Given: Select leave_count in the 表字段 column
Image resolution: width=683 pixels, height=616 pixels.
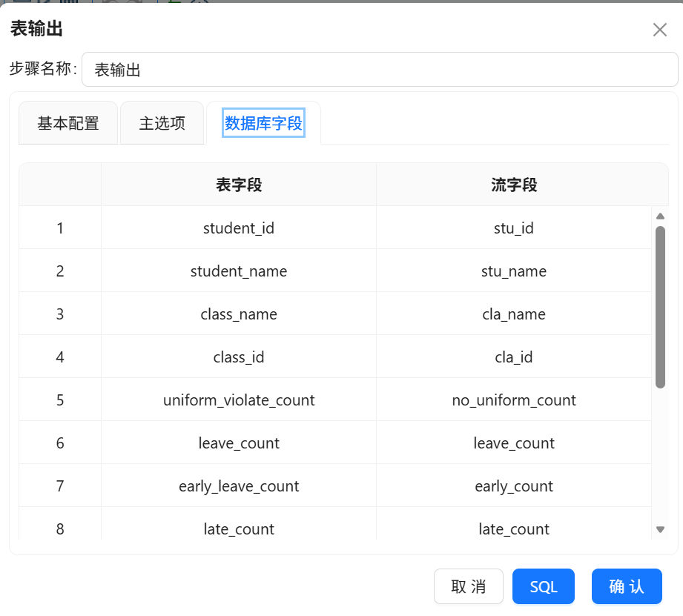Looking at the screenshot, I should (239, 443).
